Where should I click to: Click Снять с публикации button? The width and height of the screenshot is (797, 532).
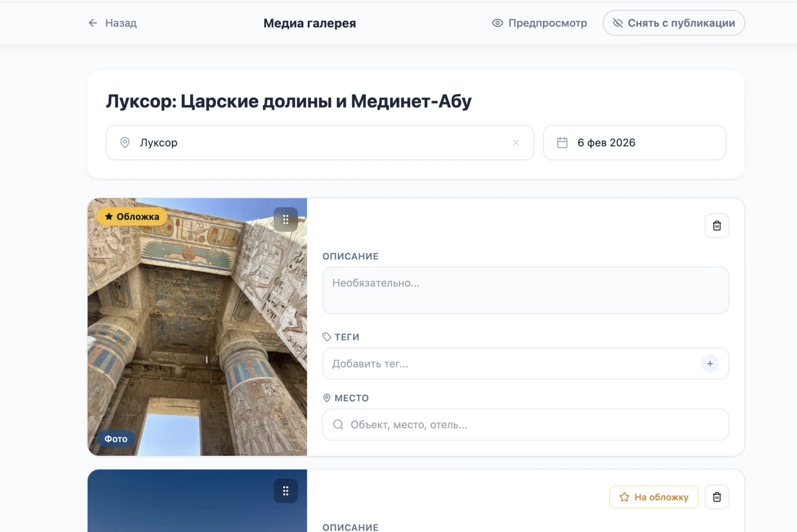673,23
